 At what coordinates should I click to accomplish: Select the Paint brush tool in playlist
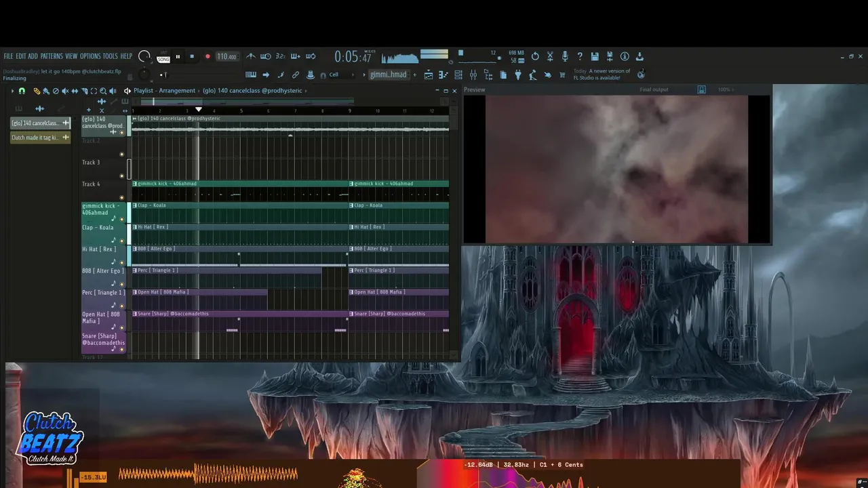click(x=46, y=91)
